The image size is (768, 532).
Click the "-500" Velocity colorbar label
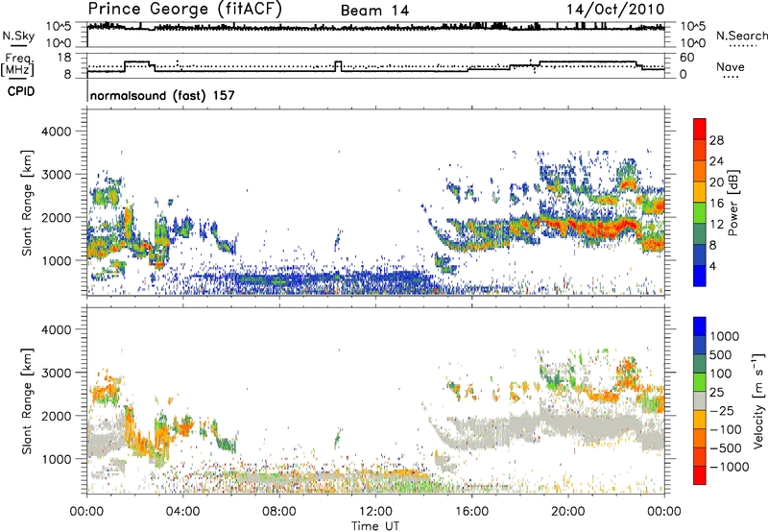pyautogui.click(x=726, y=448)
